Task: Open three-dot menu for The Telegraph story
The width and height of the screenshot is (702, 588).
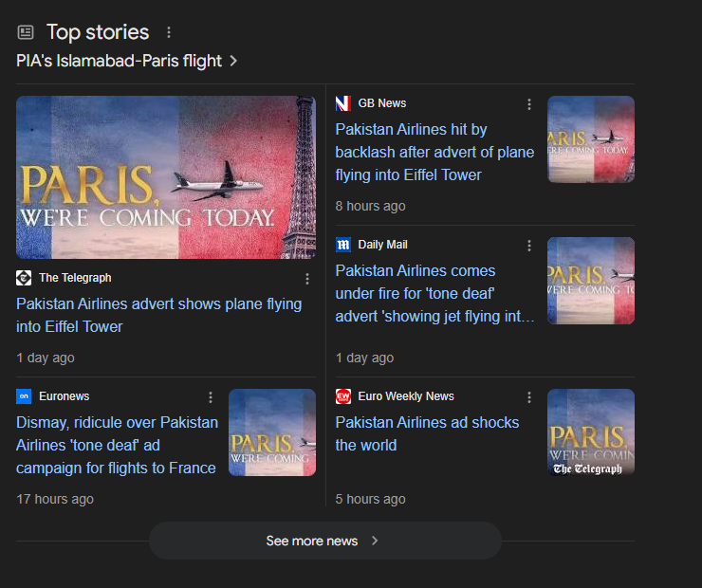Action: point(307,279)
